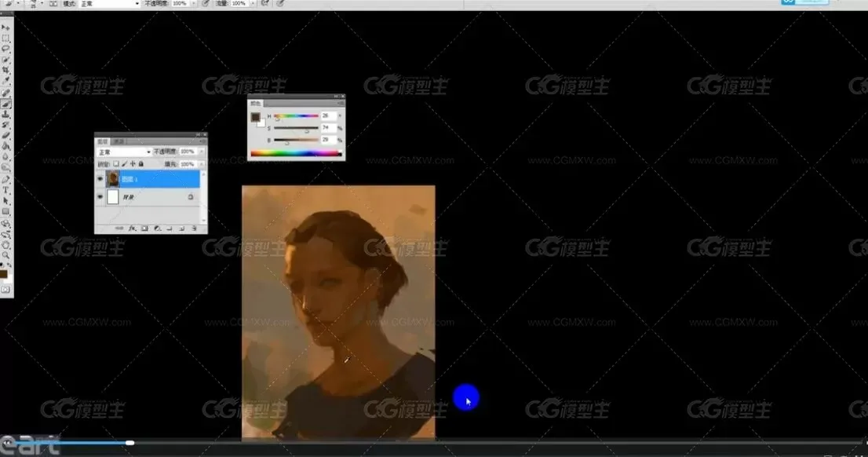The width and height of the screenshot is (868, 457).
Task: Select the highlighted Layer 1 thumbnail
Action: 113,179
